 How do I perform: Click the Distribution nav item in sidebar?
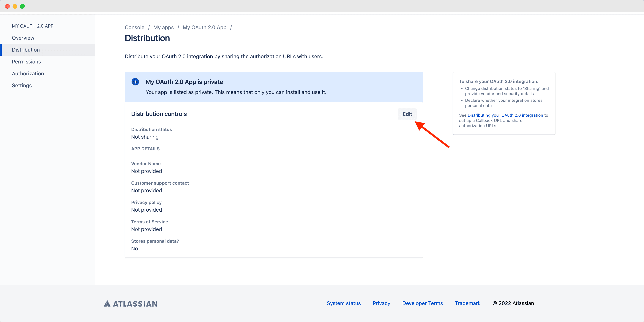point(26,49)
